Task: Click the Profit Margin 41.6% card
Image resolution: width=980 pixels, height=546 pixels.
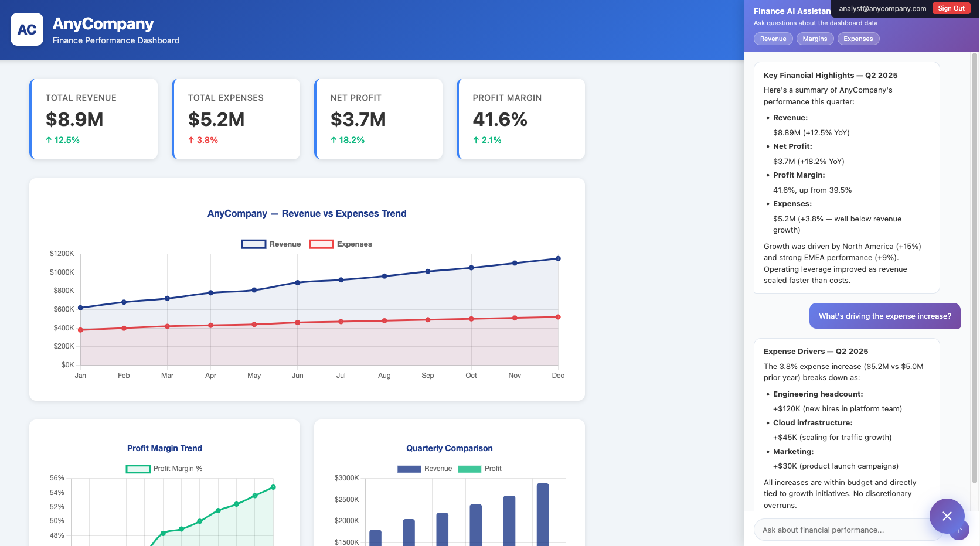Action: [521, 119]
